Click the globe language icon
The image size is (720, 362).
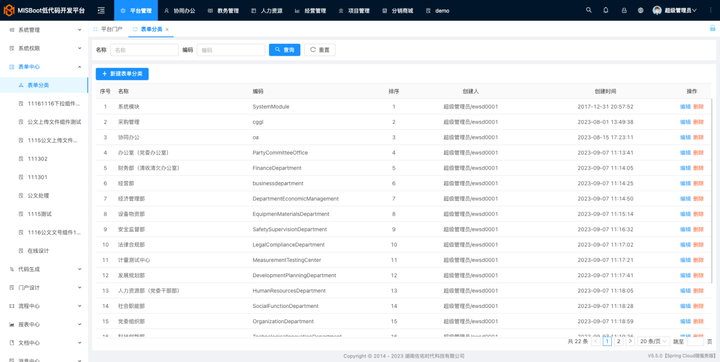641,10
